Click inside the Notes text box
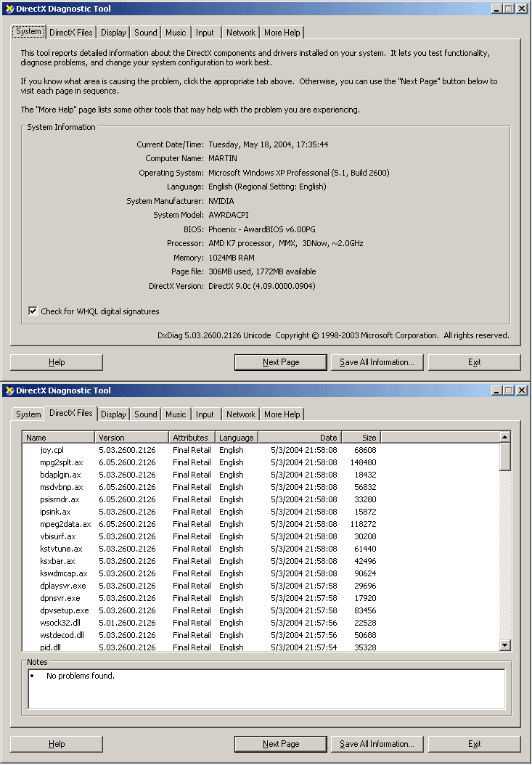The width and height of the screenshot is (532, 765). point(266,689)
